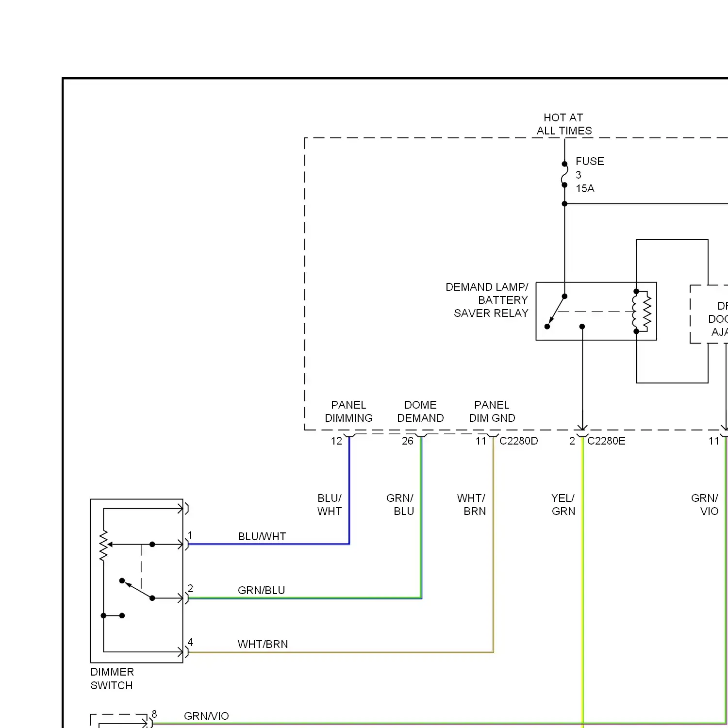Click the blue BLU/WHT vertical wire
The image size is (728, 728).
[349, 490]
